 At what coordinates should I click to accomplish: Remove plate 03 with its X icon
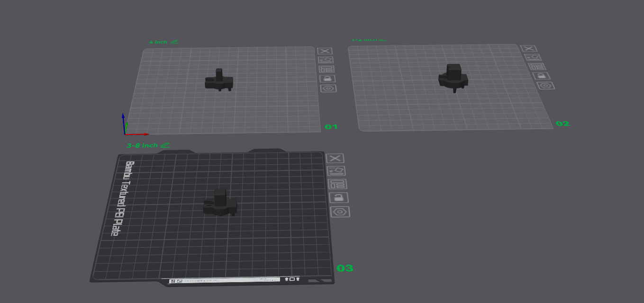click(x=335, y=158)
